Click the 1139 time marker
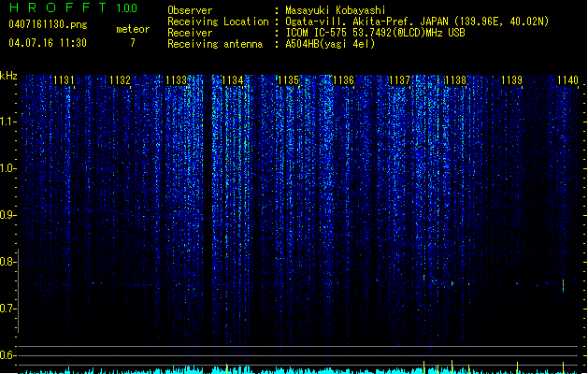Image resolution: width=588 pixels, height=374 pixels. click(511, 80)
